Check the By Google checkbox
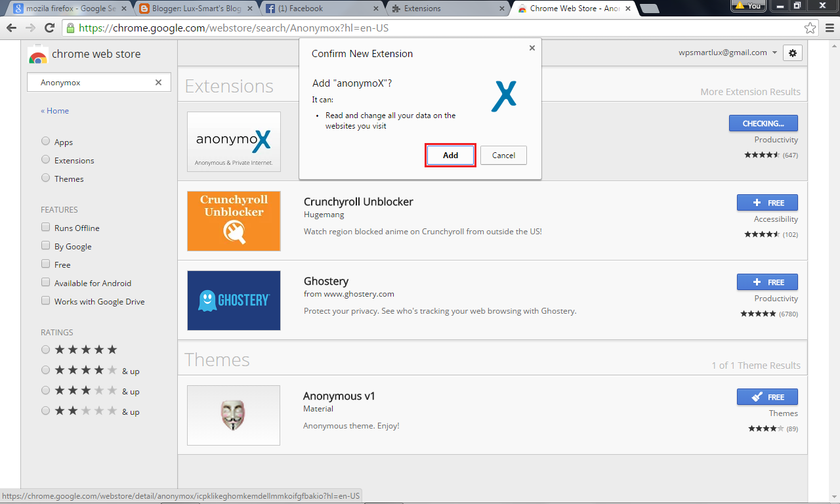The image size is (840, 504). [45, 245]
